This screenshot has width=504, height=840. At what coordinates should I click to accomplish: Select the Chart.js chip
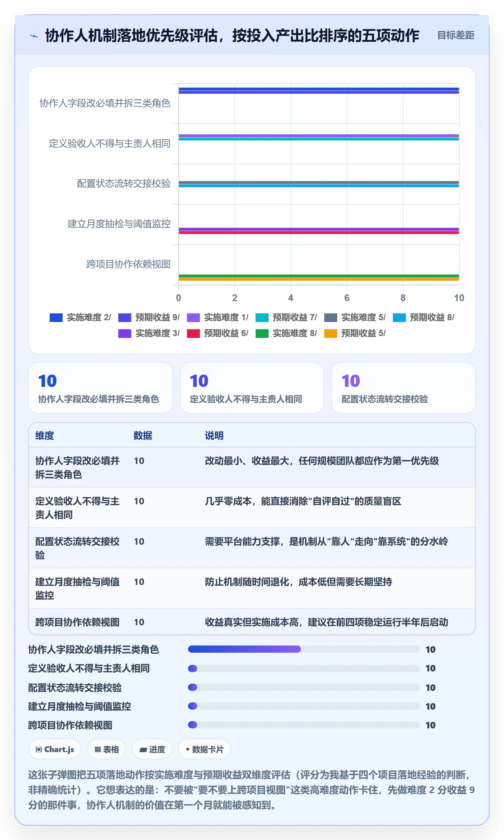55,750
